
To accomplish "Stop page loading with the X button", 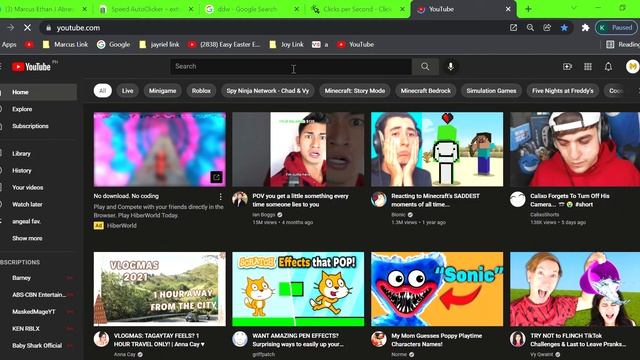I will 27,28.
